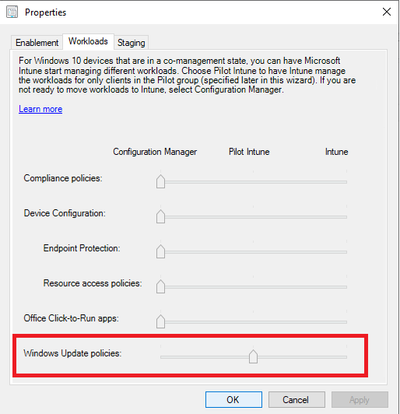Switch to the Enablement tab
The width and height of the screenshot is (400, 414).
pos(37,43)
